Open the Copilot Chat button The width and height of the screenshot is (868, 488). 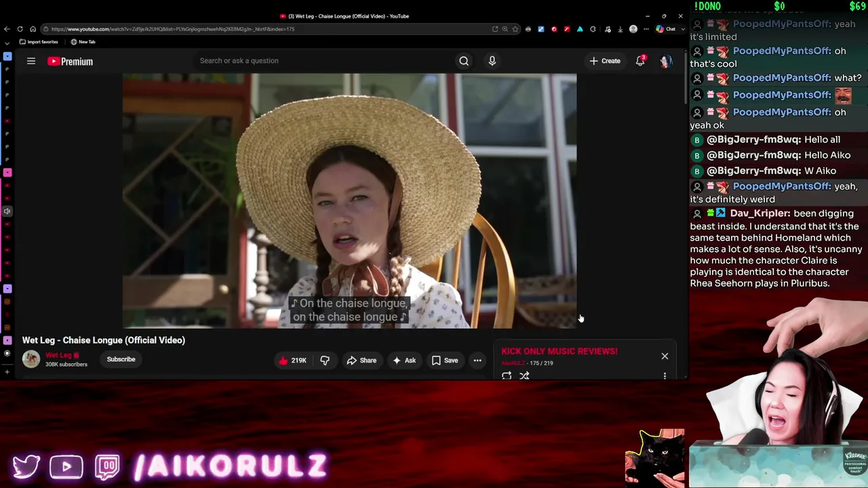pos(666,29)
